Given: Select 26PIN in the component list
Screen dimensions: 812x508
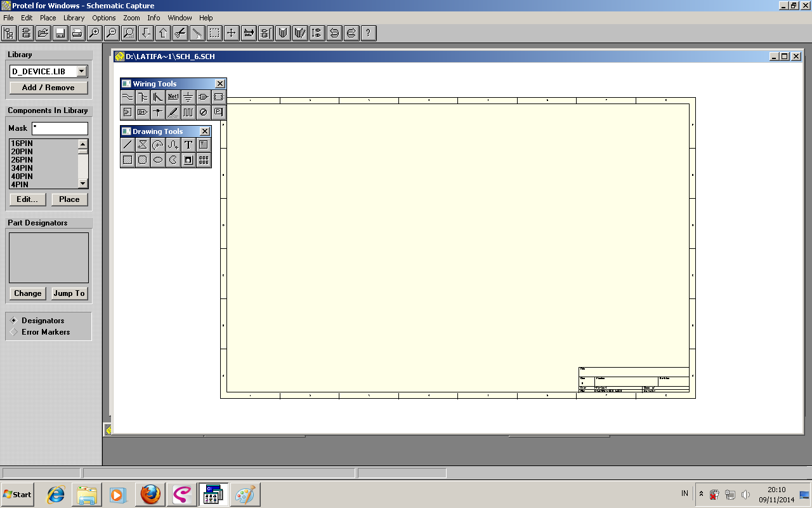Looking at the screenshot, I should coord(43,160).
